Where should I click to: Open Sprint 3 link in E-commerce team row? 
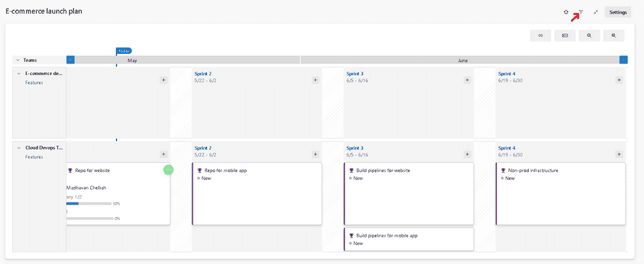coord(355,74)
